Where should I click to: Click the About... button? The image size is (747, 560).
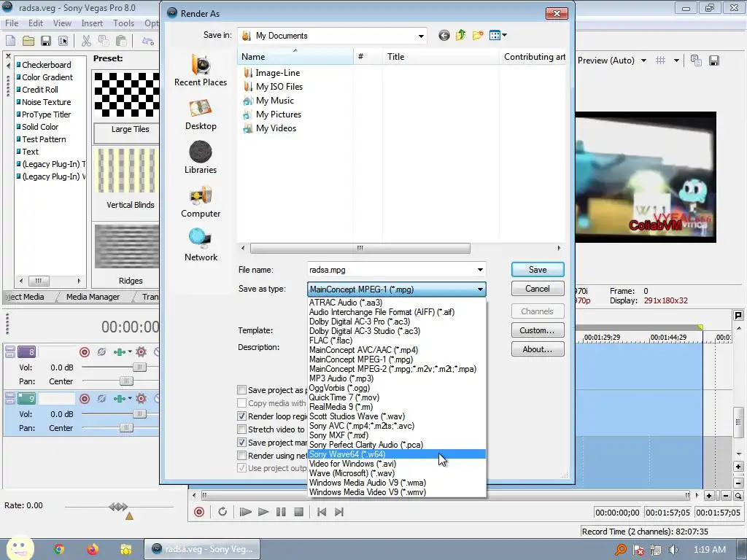point(538,349)
